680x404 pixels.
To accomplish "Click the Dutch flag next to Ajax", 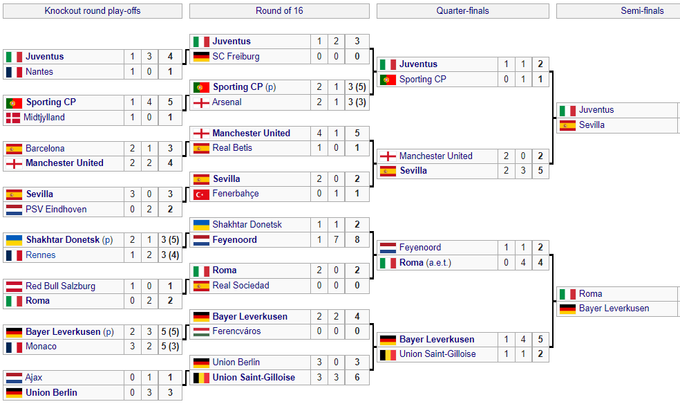I will (x=13, y=378).
